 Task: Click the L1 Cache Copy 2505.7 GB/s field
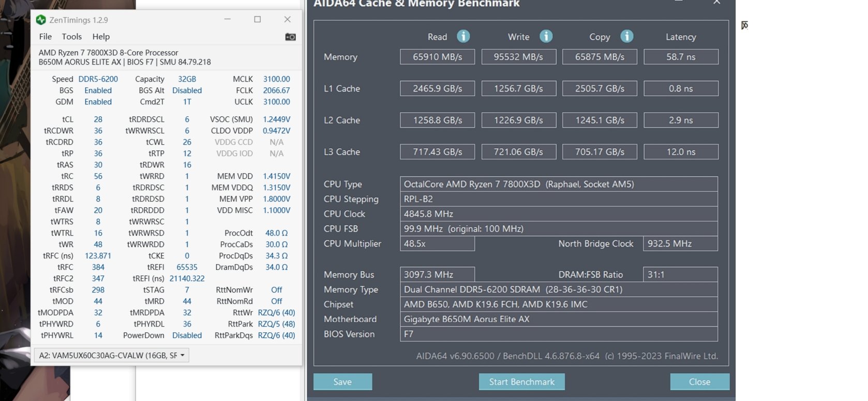(x=600, y=88)
